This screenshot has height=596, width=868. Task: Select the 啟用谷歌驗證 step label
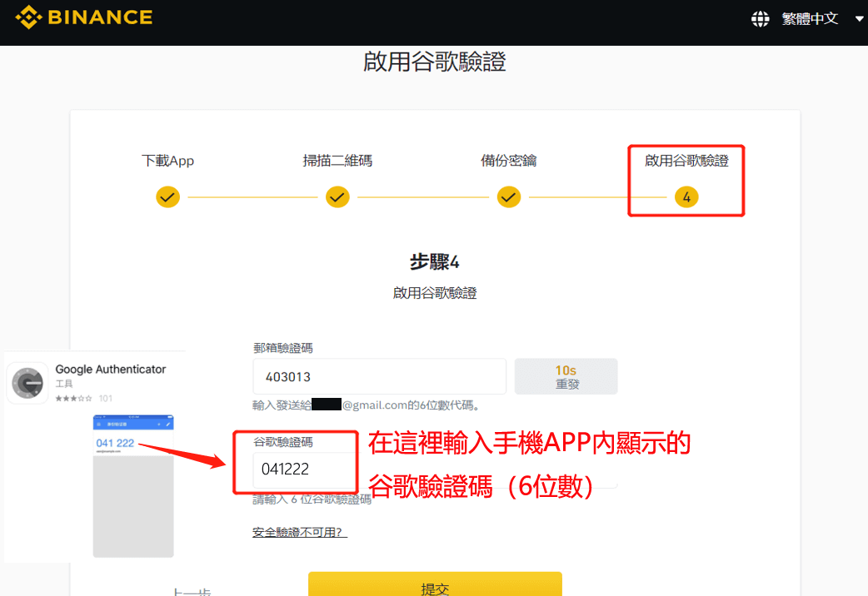tap(686, 161)
